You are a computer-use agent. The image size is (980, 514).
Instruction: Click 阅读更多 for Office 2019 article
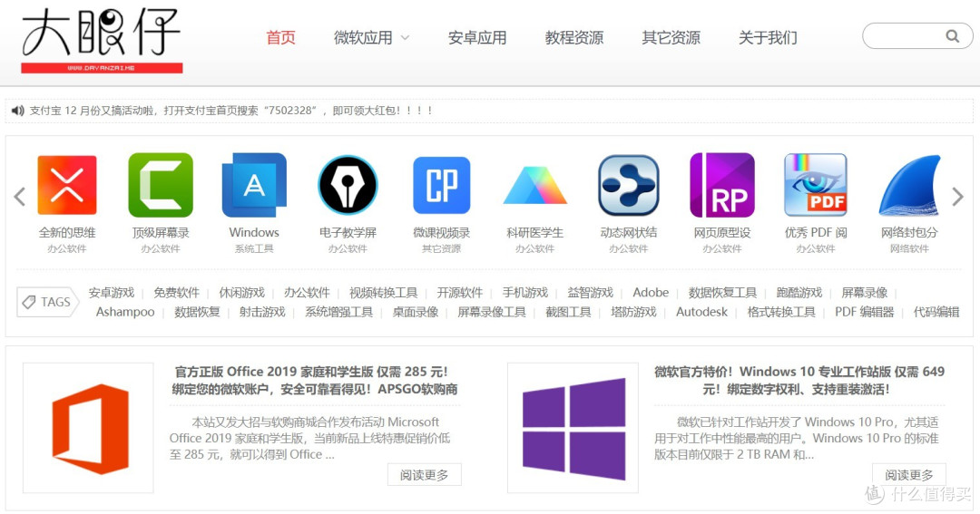[425, 475]
